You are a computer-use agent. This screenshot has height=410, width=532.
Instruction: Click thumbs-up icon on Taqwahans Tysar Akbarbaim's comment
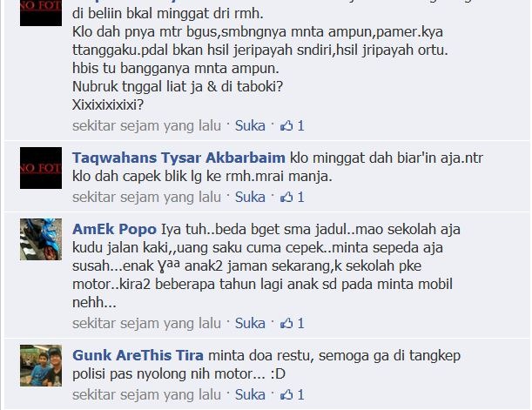pyautogui.click(x=286, y=197)
